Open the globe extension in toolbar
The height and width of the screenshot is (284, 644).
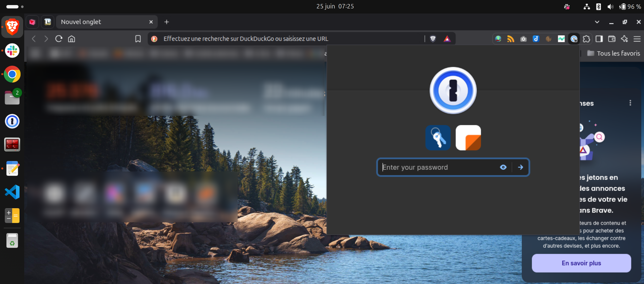tap(498, 39)
